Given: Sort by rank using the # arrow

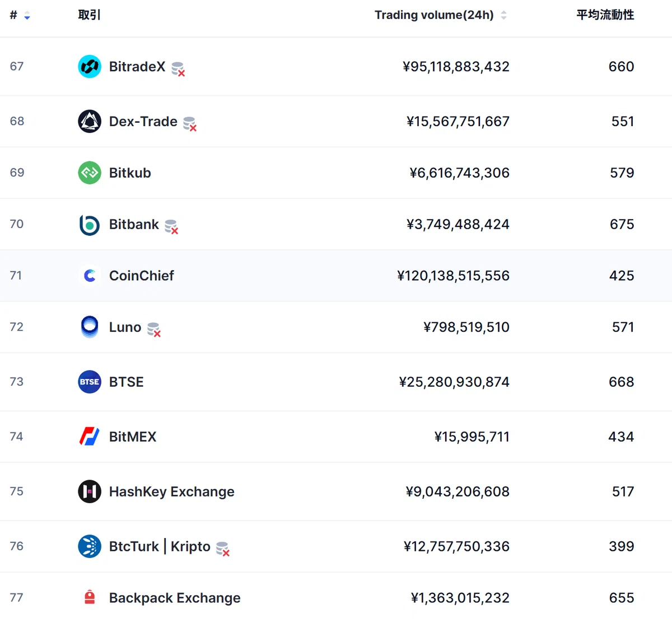Looking at the screenshot, I should [27, 16].
